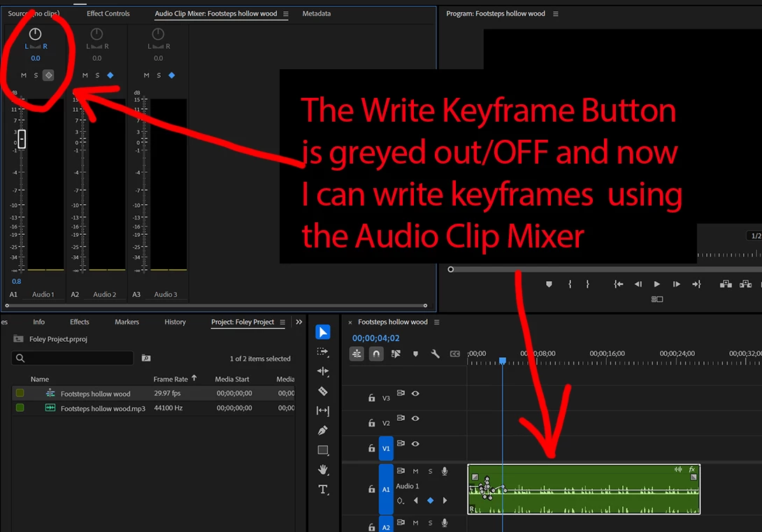Mark In point in Program monitor

coord(570,285)
